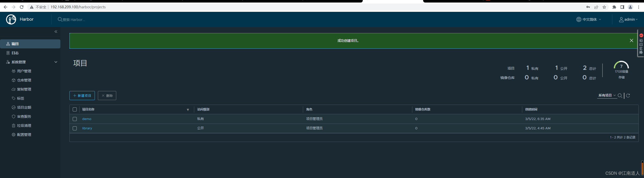Click the 配置管理 gear icon
The image size is (644, 178).
(14, 135)
